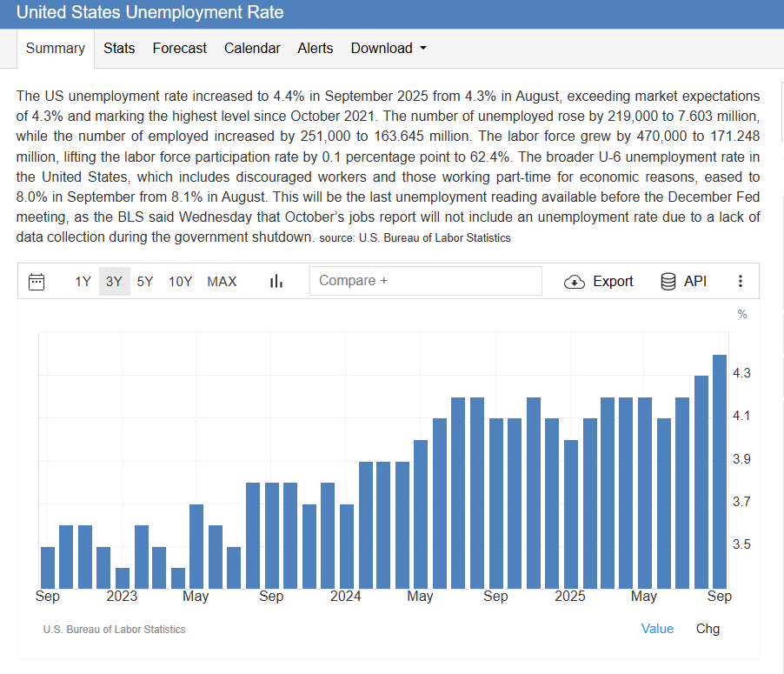Open the calendar date range picker icon
This screenshot has width=784, height=674.
(37, 282)
